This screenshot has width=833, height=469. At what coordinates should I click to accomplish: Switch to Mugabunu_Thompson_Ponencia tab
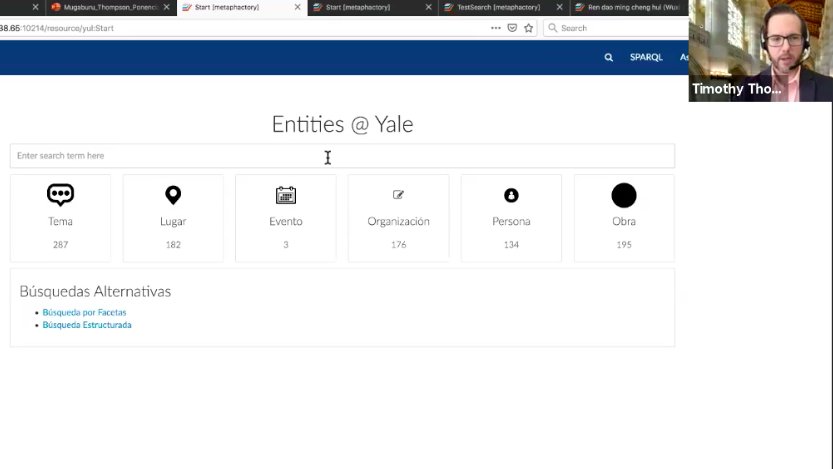[110, 7]
